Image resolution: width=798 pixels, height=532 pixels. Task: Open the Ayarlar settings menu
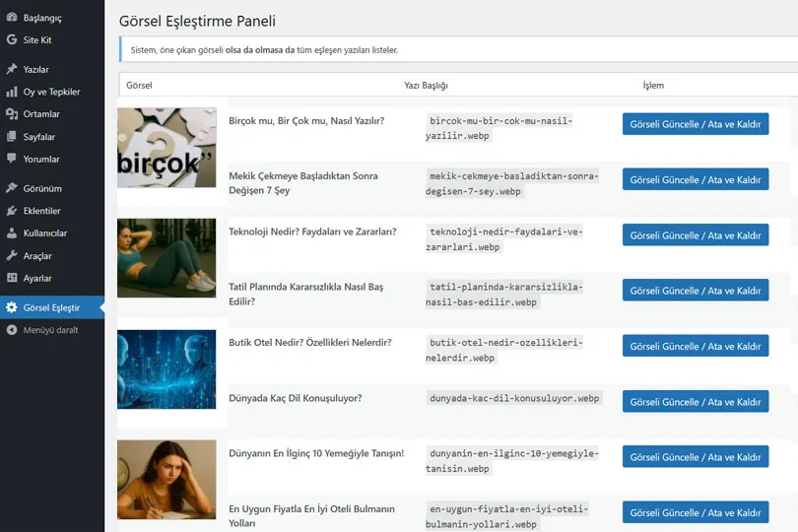click(37, 278)
